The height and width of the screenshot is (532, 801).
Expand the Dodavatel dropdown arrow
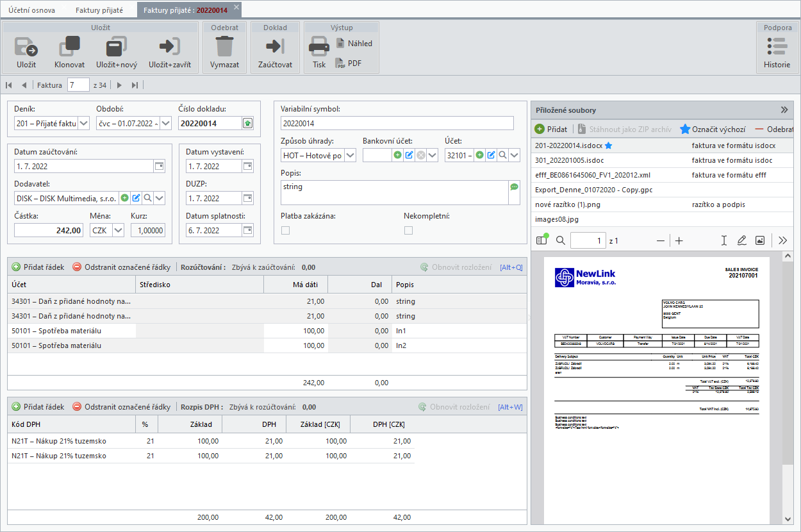tap(159, 198)
